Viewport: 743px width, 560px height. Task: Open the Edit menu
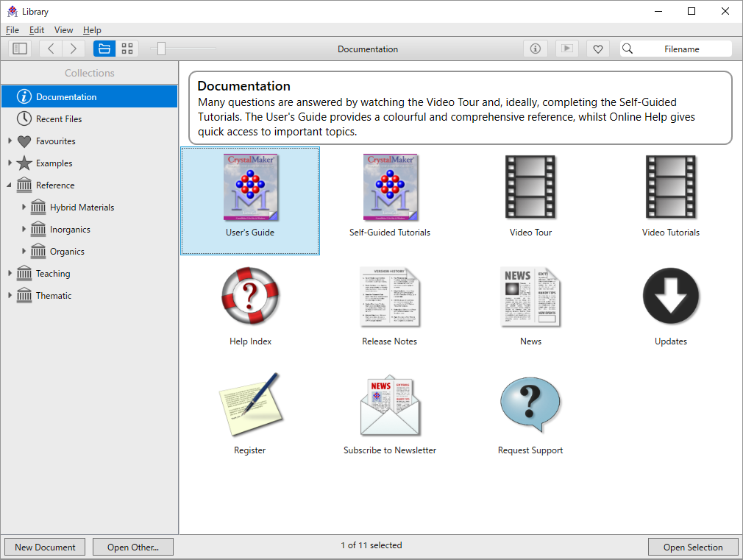pyautogui.click(x=37, y=30)
